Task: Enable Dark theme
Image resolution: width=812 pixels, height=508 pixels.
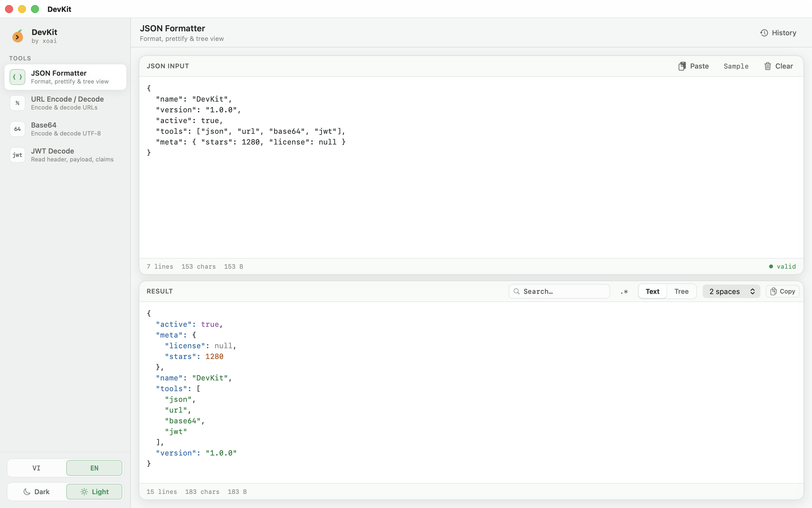Action: pyautogui.click(x=37, y=492)
